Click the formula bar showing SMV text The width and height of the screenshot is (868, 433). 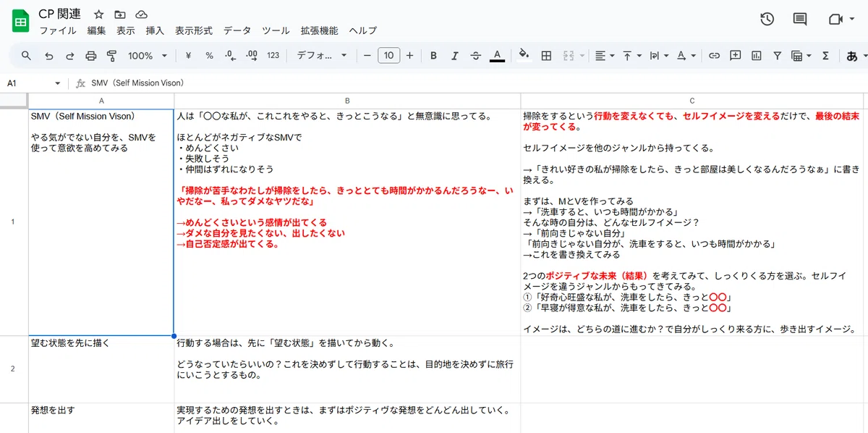pos(477,83)
